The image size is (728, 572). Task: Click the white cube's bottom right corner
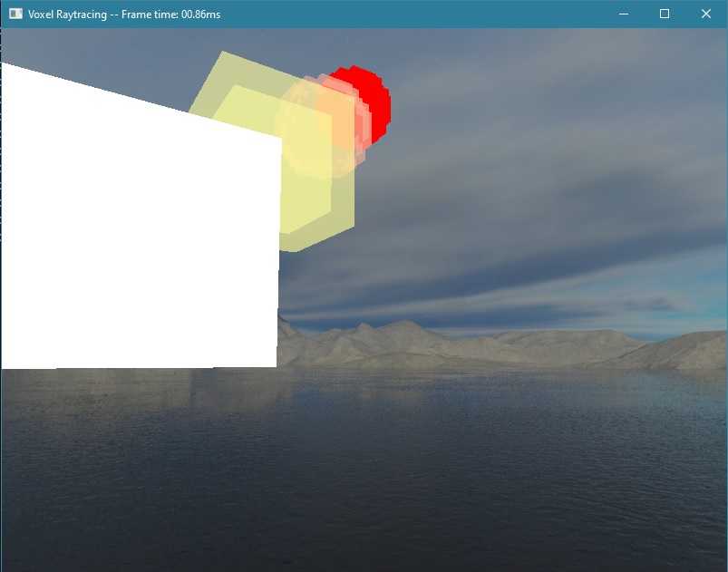click(275, 364)
